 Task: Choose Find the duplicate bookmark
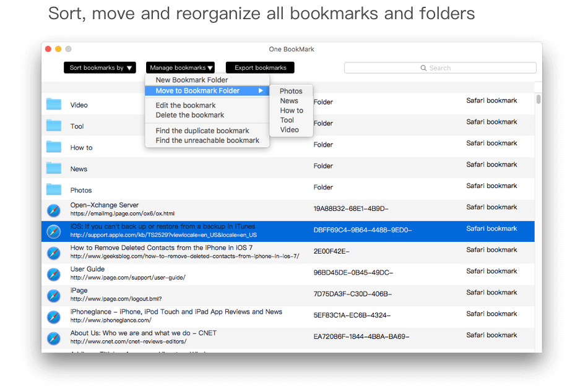point(202,131)
